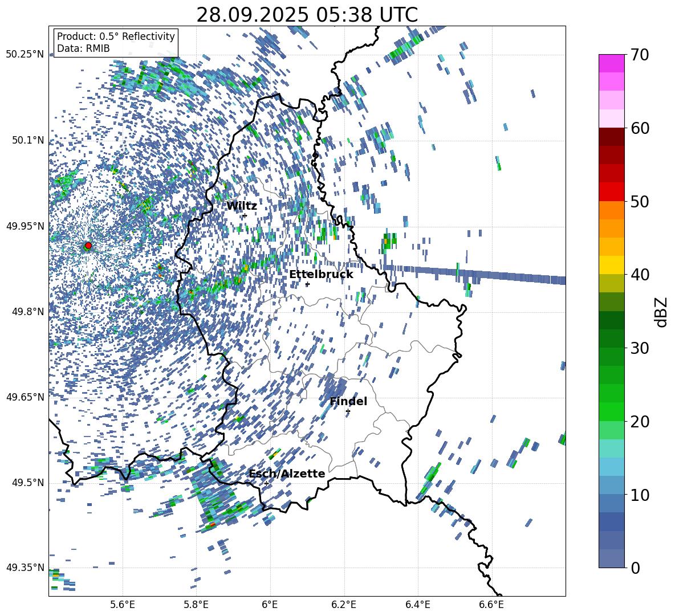Click the yellow colorbar swatch near 40

coord(611,265)
